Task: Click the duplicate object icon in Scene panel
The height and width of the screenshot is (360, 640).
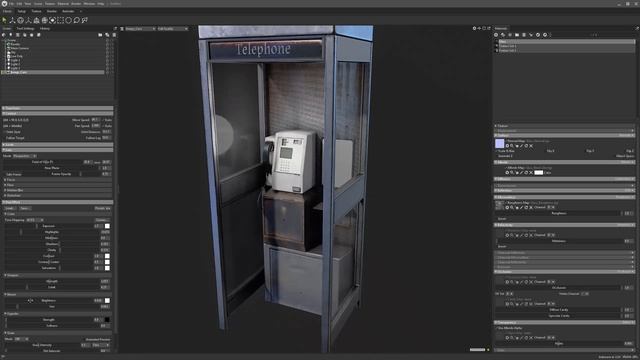Action: [107, 35]
